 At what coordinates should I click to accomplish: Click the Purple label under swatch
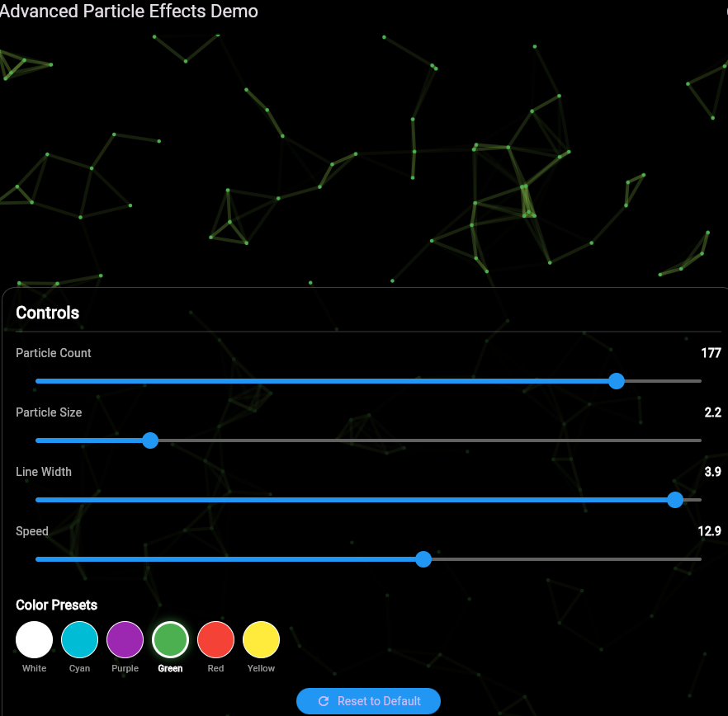(125, 668)
